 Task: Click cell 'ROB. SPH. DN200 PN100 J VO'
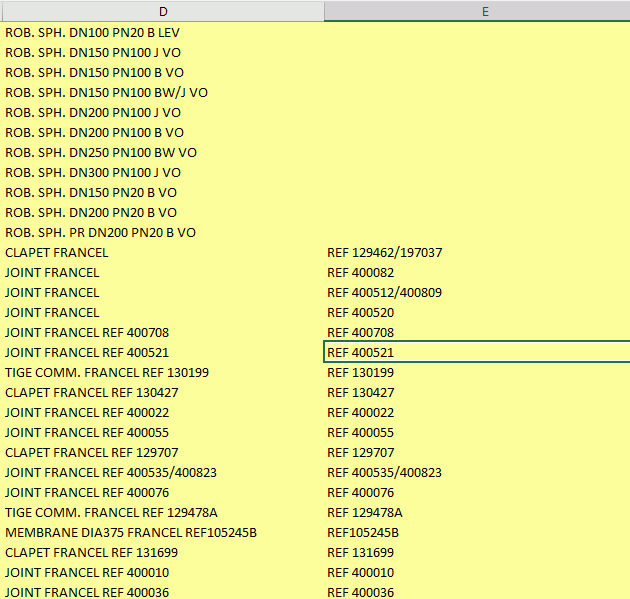(x=163, y=112)
